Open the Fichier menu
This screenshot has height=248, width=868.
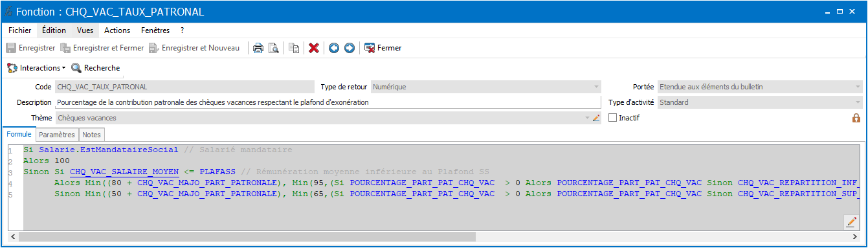pyautogui.click(x=20, y=30)
